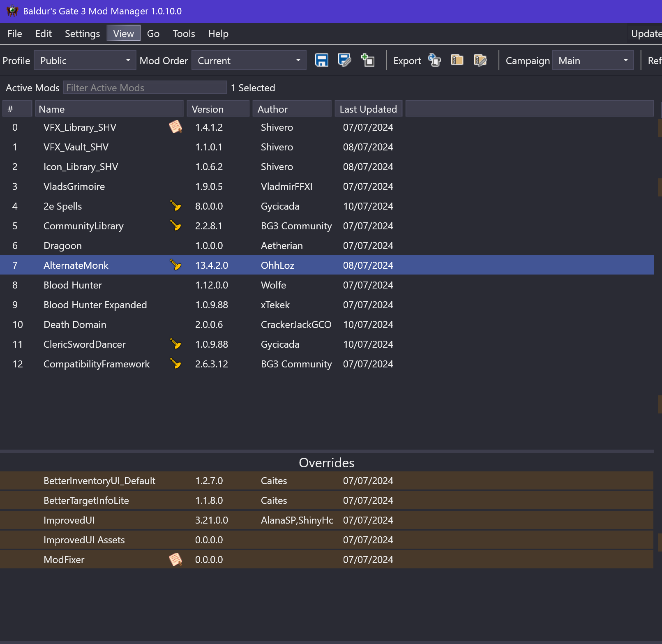Click the version 3.21.0.0 cell
662x644 pixels.
point(212,520)
